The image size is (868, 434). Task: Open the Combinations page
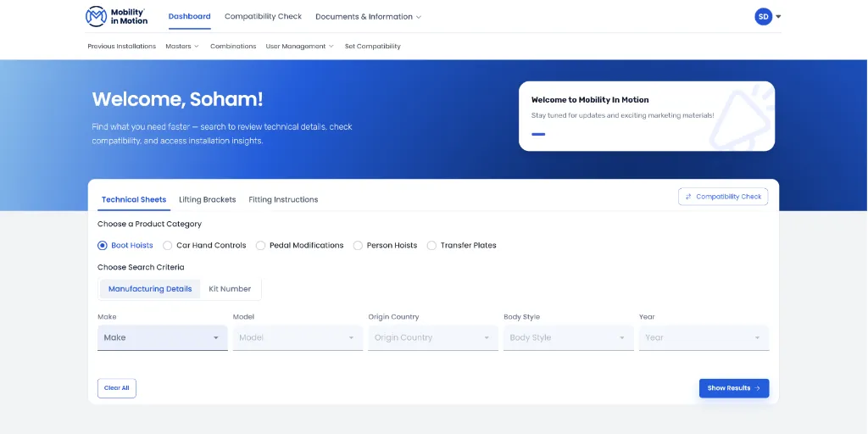point(233,47)
